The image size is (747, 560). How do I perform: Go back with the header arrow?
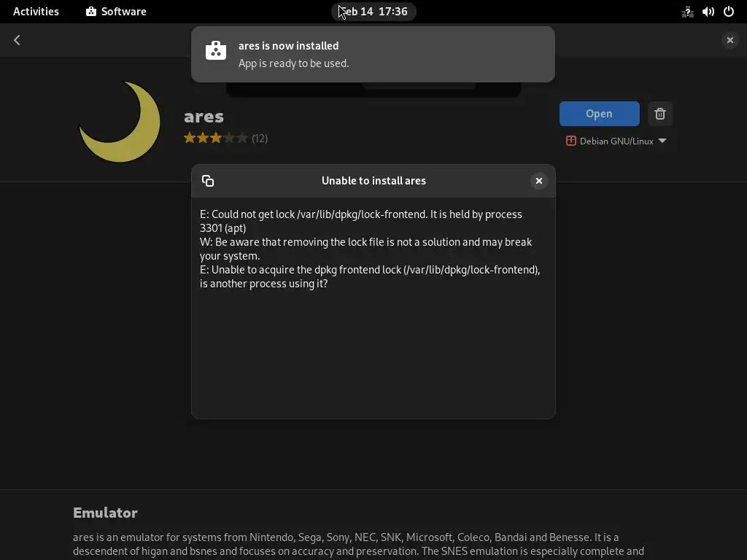click(18, 40)
